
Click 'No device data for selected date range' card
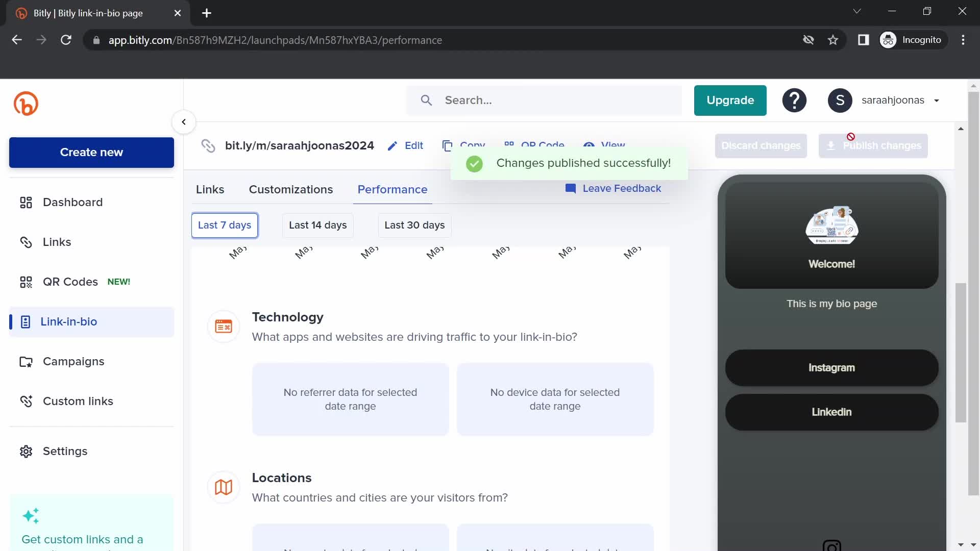coord(555,399)
